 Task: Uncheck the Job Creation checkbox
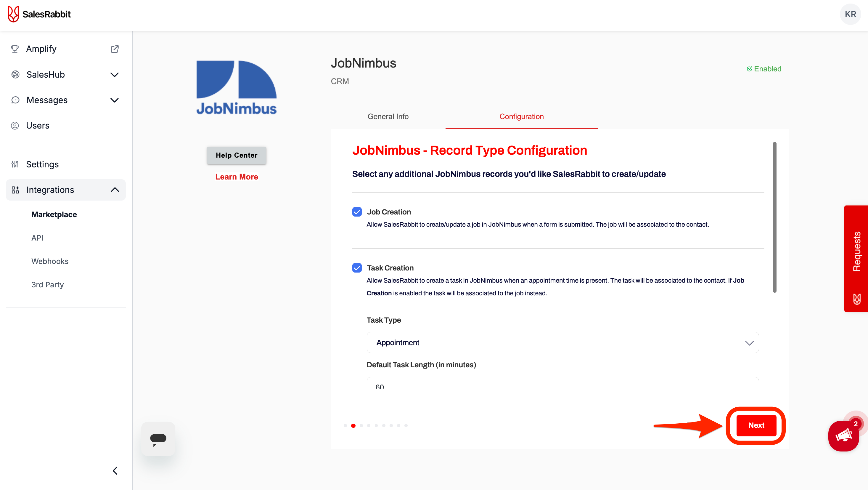click(x=357, y=212)
